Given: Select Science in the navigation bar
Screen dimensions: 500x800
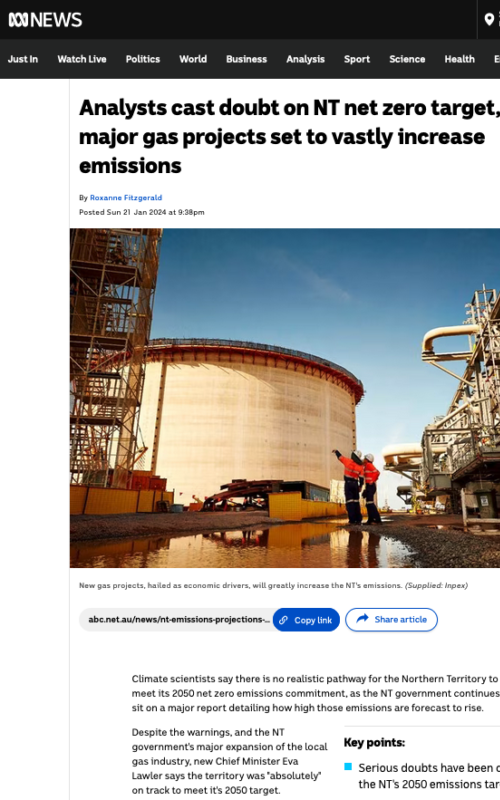Looking at the screenshot, I should tap(407, 59).
